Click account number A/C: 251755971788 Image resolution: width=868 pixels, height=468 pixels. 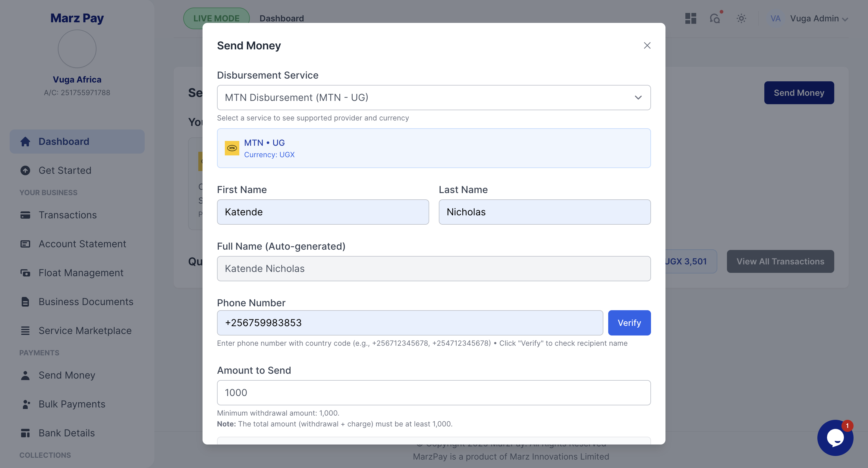pos(77,92)
